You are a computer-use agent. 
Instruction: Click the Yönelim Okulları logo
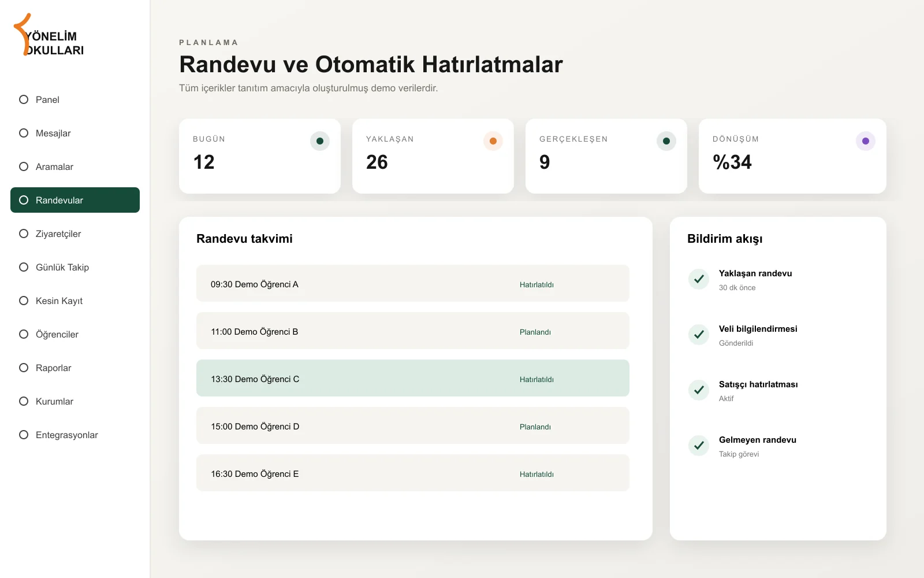pyautogui.click(x=49, y=35)
